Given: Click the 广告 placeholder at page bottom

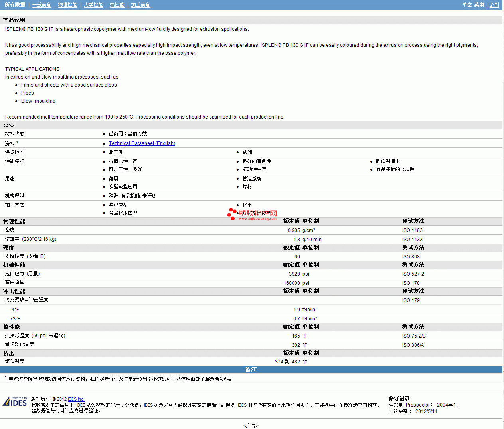Looking at the screenshot, I should click(x=251, y=426).
